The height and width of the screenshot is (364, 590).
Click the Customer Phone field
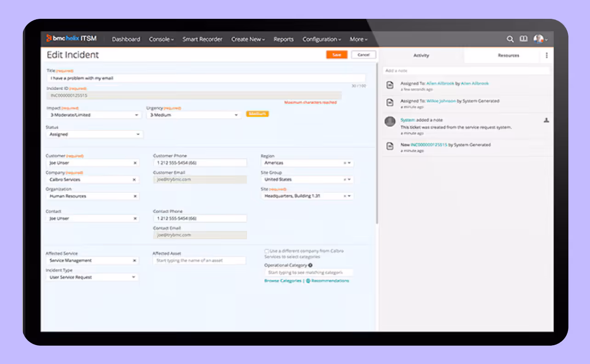pyautogui.click(x=200, y=163)
